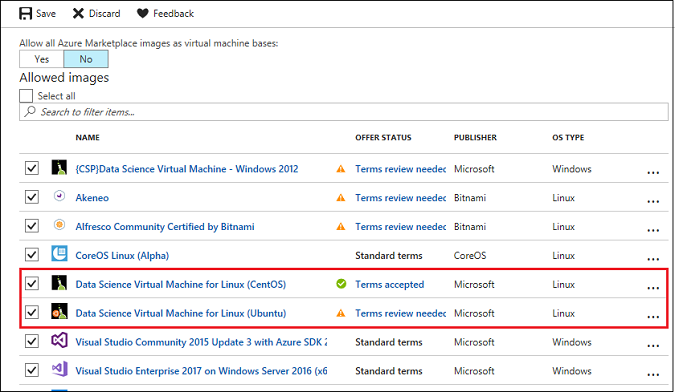Open the ellipsis menu for Alfresco row
The image size is (675, 392).
[653, 230]
